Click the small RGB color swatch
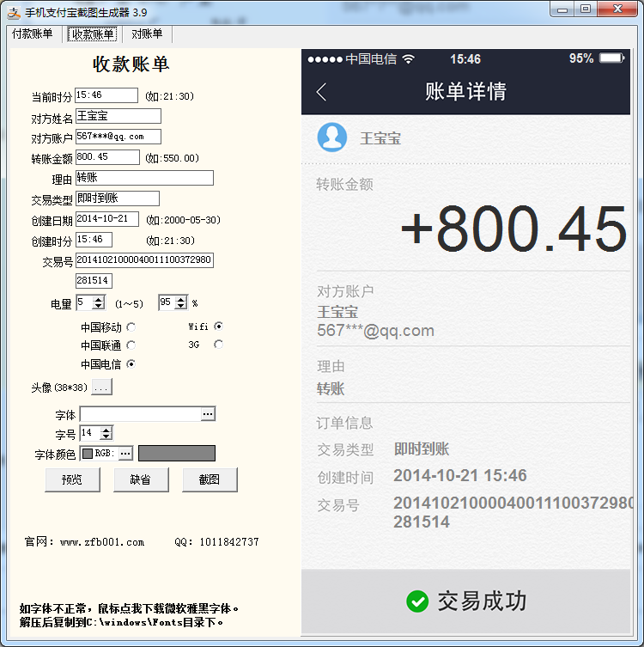Image resolution: width=644 pixels, height=647 pixels. [x=87, y=454]
